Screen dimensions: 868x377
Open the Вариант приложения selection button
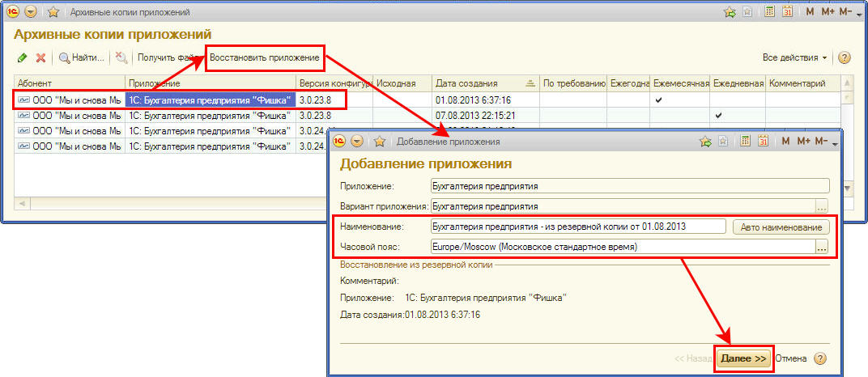[x=822, y=206]
